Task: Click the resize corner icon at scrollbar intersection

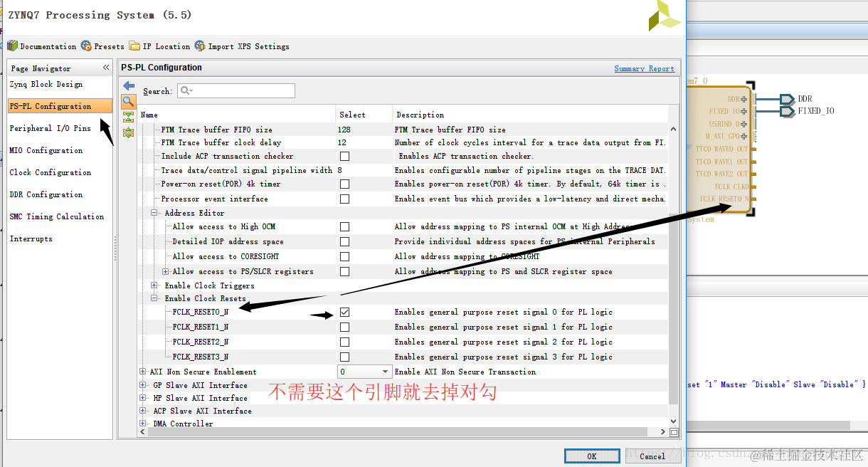Action: [x=674, y=432]
